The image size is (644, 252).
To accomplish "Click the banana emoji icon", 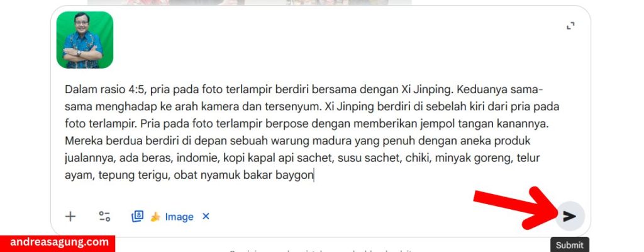I will [155, 217].
